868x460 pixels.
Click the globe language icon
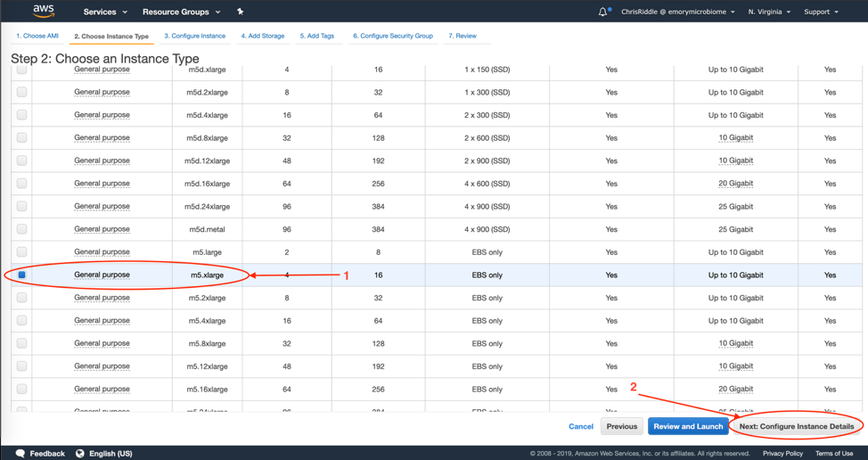(x=80, y=453)
